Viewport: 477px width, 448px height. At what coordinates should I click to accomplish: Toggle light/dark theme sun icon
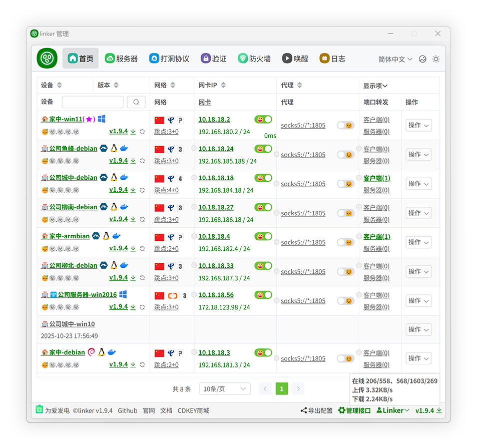436,59
